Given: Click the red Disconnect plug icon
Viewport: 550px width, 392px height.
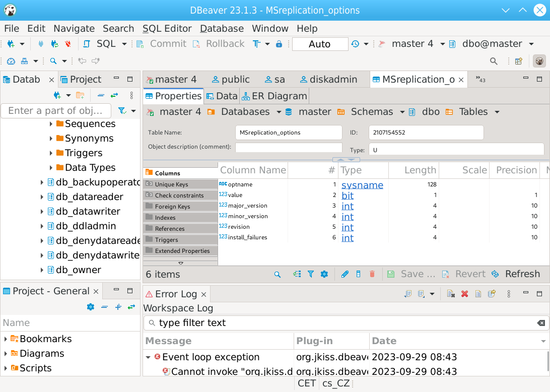Looking at the screenshot, I should 68,44.
